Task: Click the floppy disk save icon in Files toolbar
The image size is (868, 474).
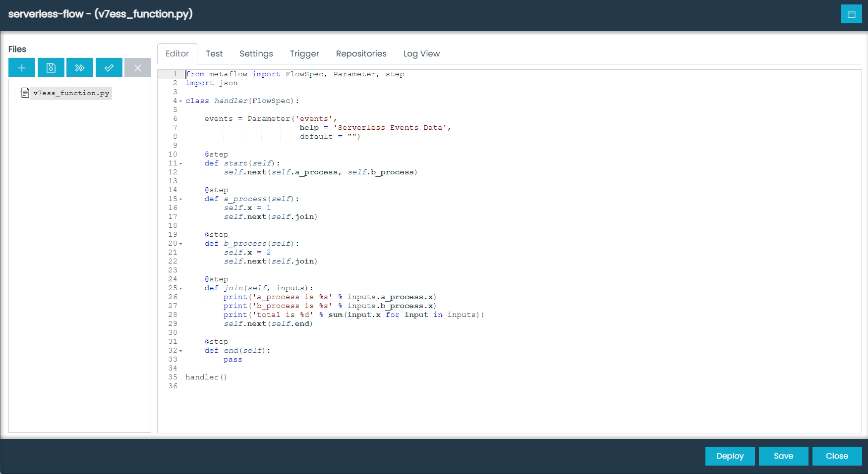Action: pos(51,67)
